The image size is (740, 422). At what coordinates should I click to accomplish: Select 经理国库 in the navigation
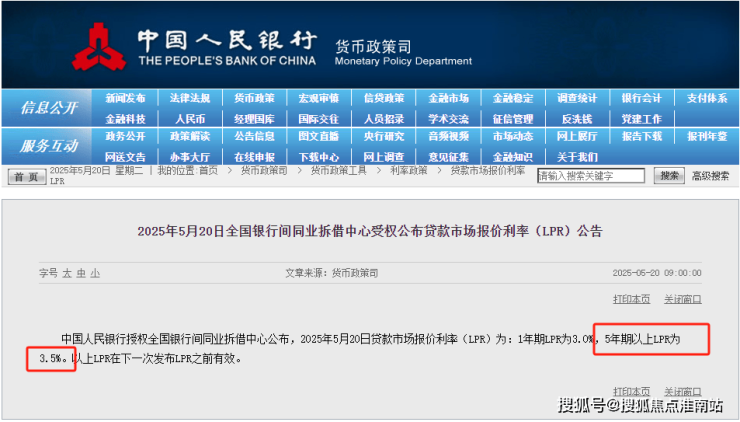pyautogui.click(x=254, y=119)
